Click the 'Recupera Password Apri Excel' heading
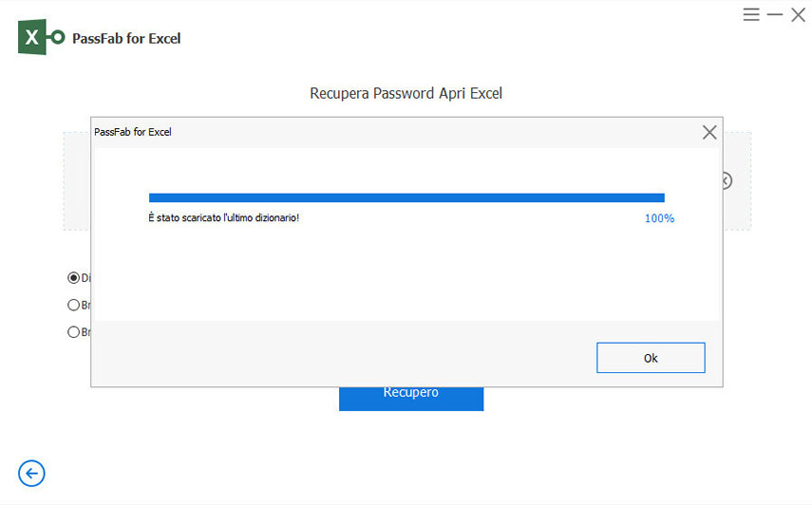812x505 pixels. [406, 94]
